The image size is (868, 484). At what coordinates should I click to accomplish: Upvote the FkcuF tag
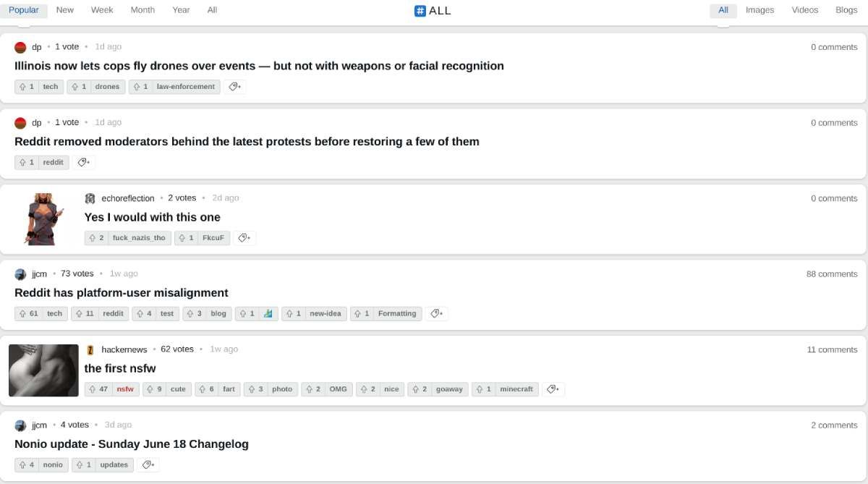pyautogui.click(x=186, y=238)
